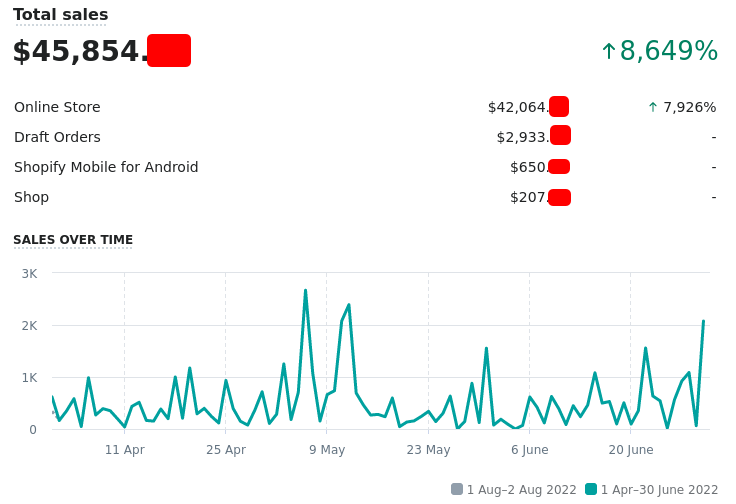The width and height of the screenshot is (736, 504).
Task: Click the 9 May date axis label
Action: coord(327,450)
